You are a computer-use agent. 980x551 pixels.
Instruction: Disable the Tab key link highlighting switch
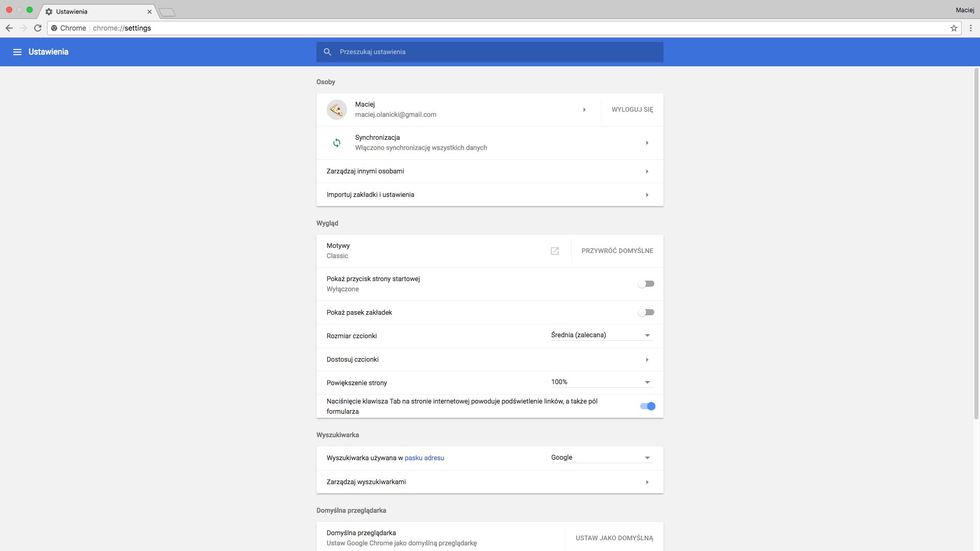(x=647, y=406)
